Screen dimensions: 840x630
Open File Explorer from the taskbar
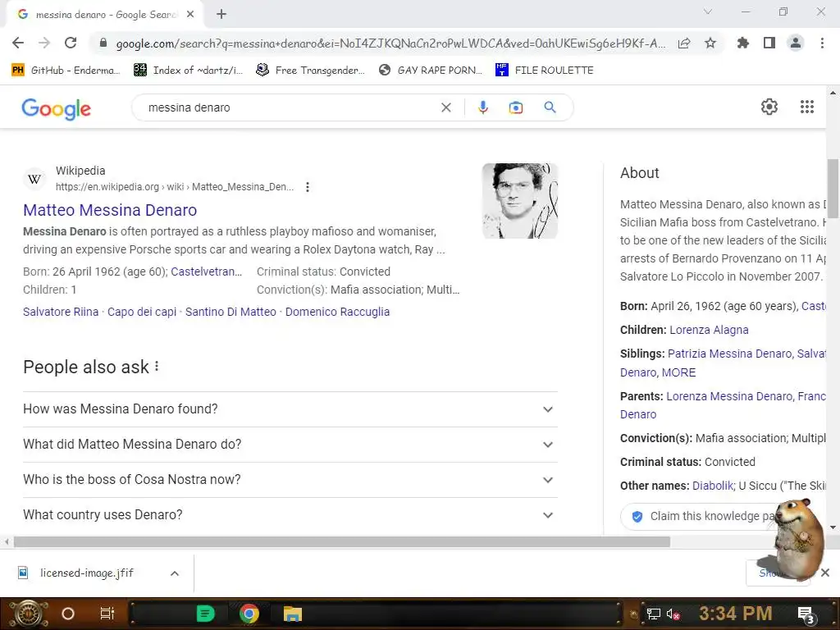[x=293, y=614]
